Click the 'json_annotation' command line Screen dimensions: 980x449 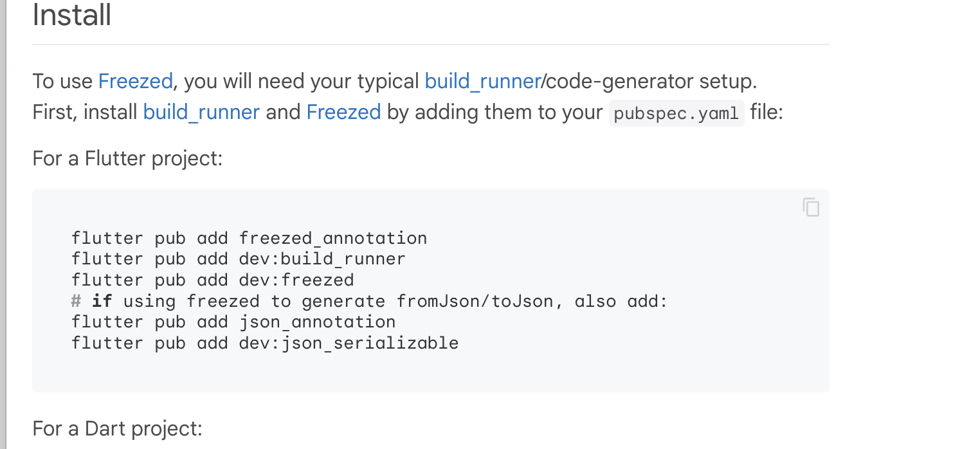[233, 322]
